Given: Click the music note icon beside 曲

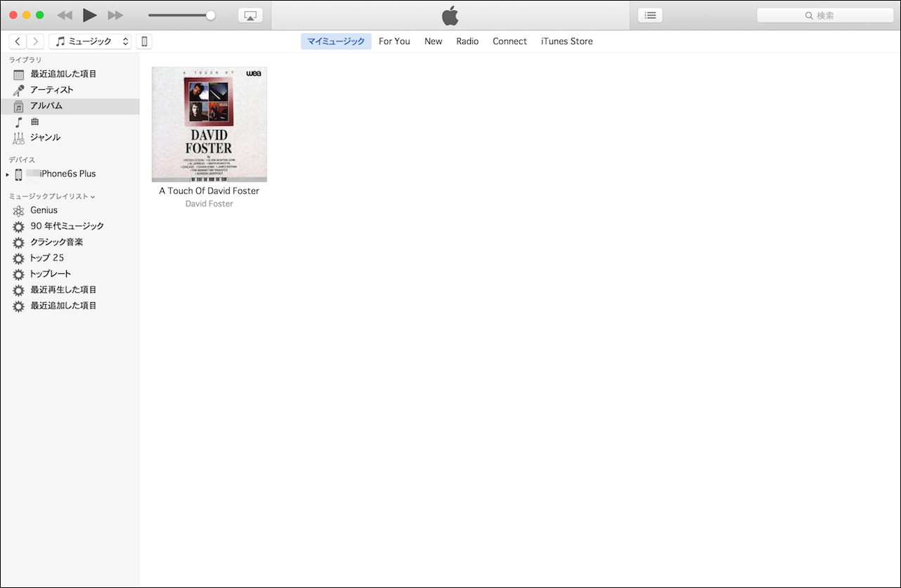Looking at the screenshot, I should (x=19, y=122).
